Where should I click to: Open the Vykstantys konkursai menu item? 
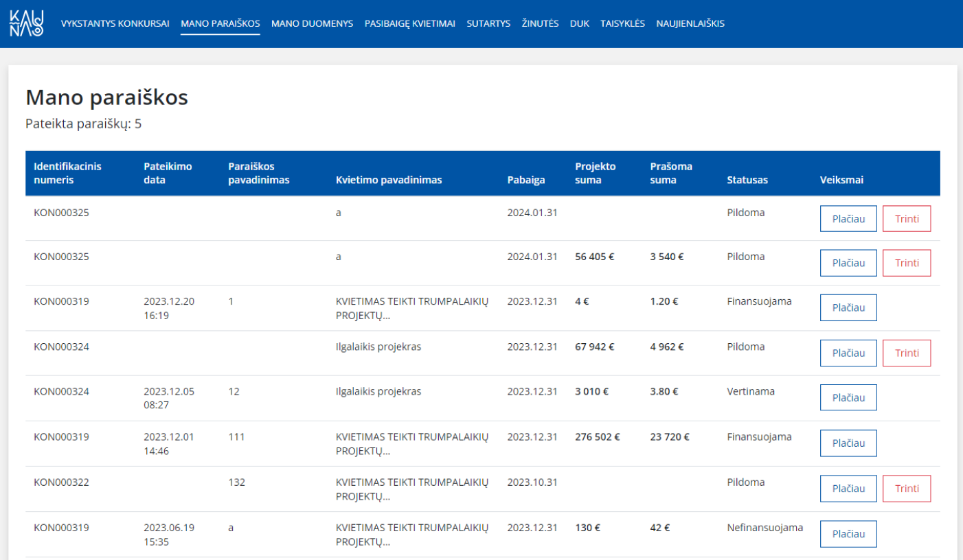pos(115,23)
